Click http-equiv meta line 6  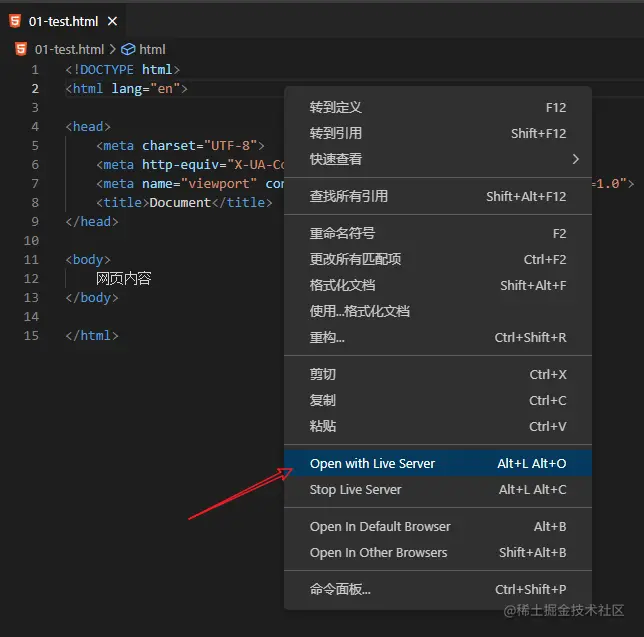point(190,165)
